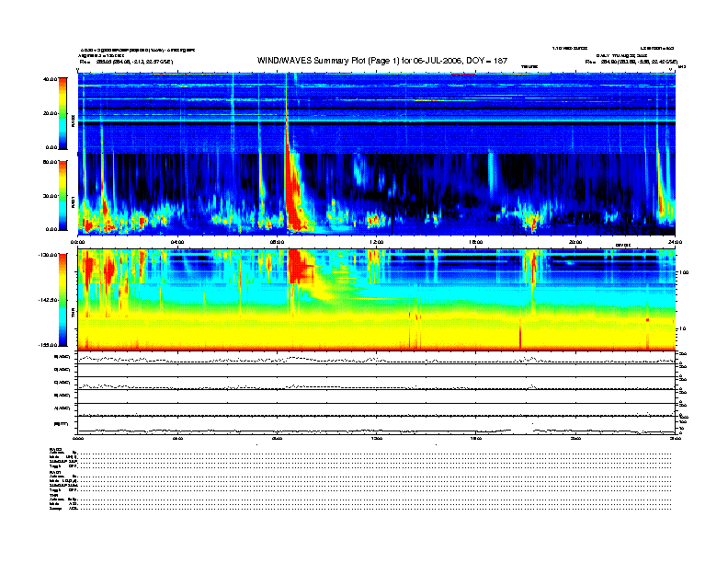Image resolution: width=728 pixels, height=563 pixels.
Task: Click the 20:00 tick label under RAD1
Action: coord(575,242)
